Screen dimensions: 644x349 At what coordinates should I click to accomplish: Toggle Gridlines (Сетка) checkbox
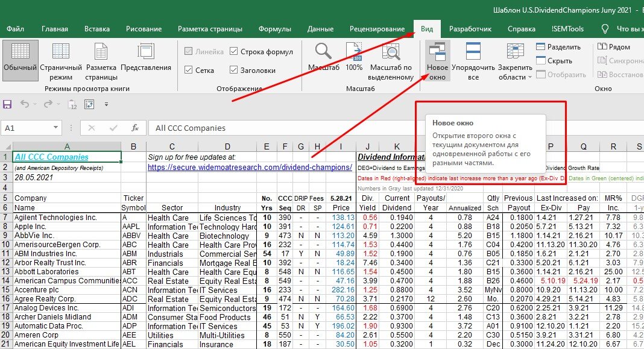point(199,70)
